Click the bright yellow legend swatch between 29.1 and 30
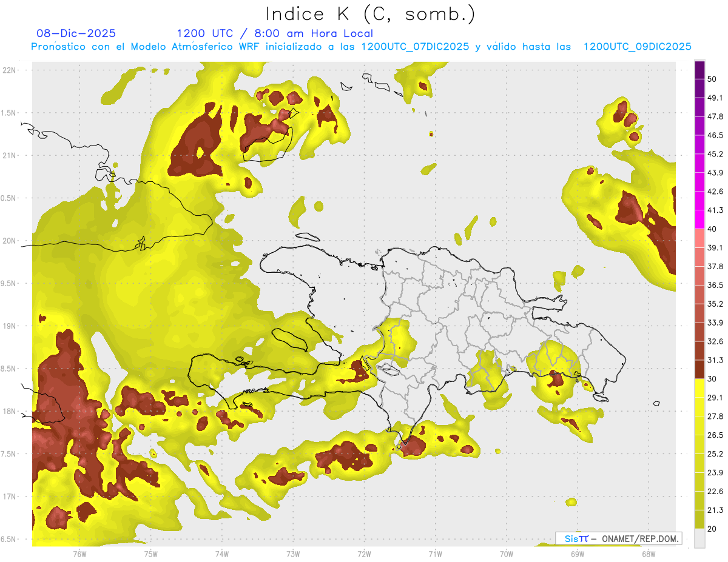Viewport: 728px width, 562px height. [699, 388]
